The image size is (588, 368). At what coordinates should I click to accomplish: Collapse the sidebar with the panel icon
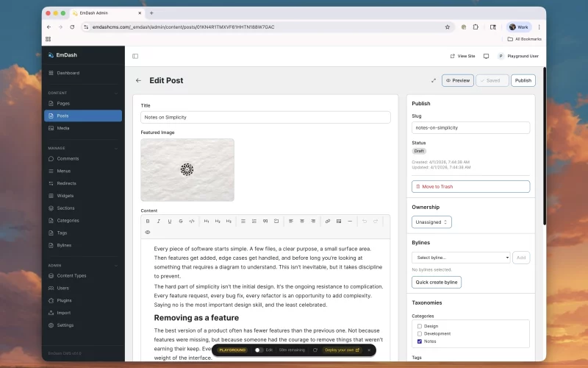pos(135,56)
